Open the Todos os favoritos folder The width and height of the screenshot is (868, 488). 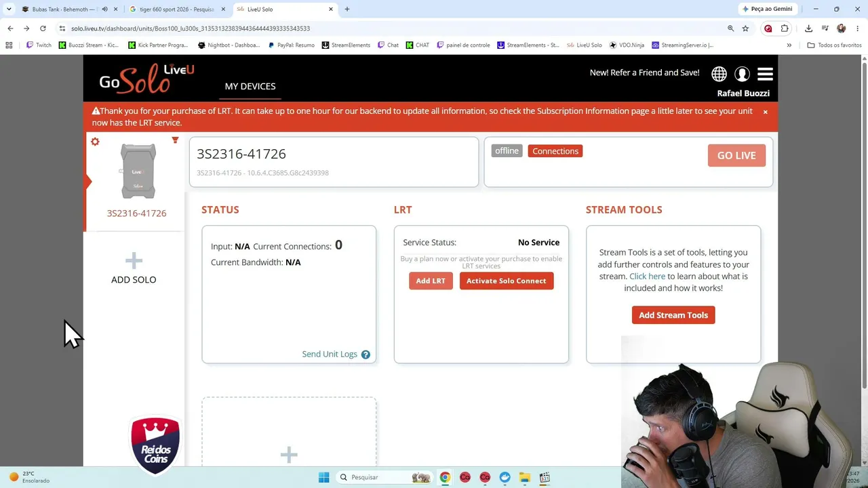click(x=834, y=45)
